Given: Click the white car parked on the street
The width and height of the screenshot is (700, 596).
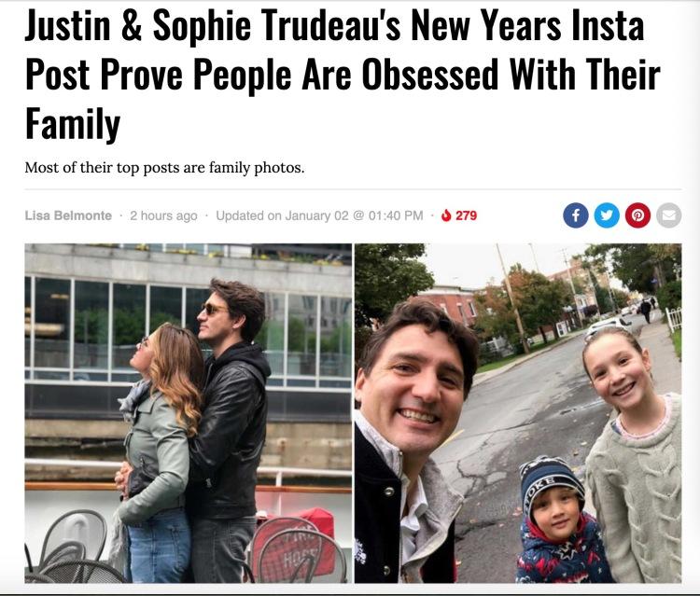Looking at the screenshot, I should pos(610,326).
